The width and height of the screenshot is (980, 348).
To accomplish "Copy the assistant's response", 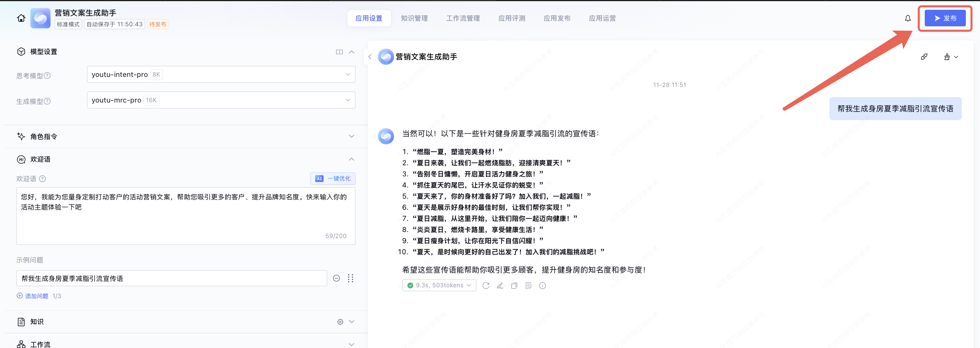I will (514, 286).
